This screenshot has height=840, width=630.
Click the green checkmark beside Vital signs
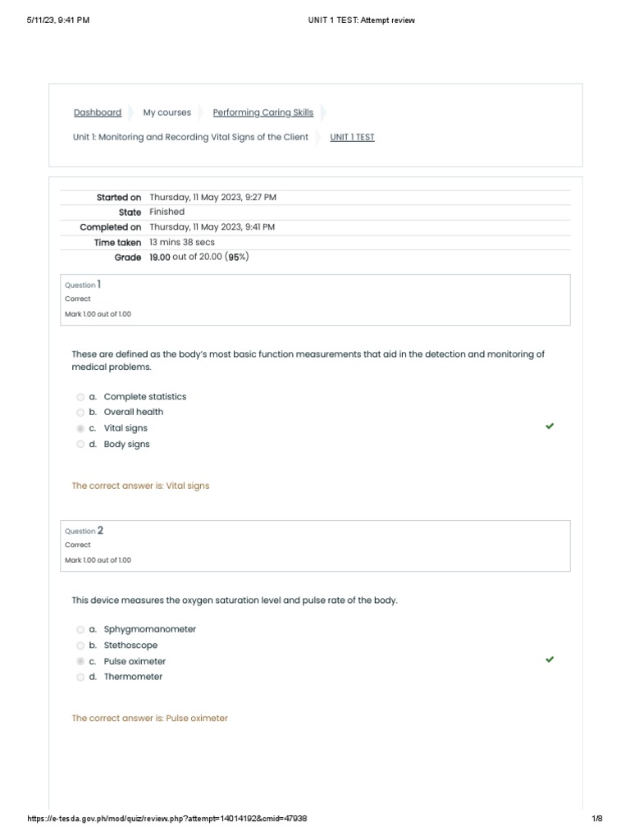pyautogui.click(x=550, y=427)
